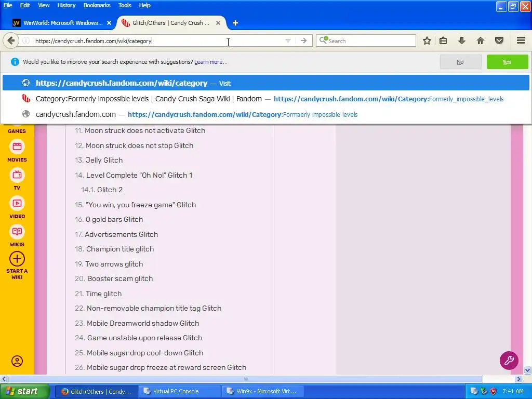The image size is (532, 399).
Task: Open the Edit menu
Action: (25, 5)
